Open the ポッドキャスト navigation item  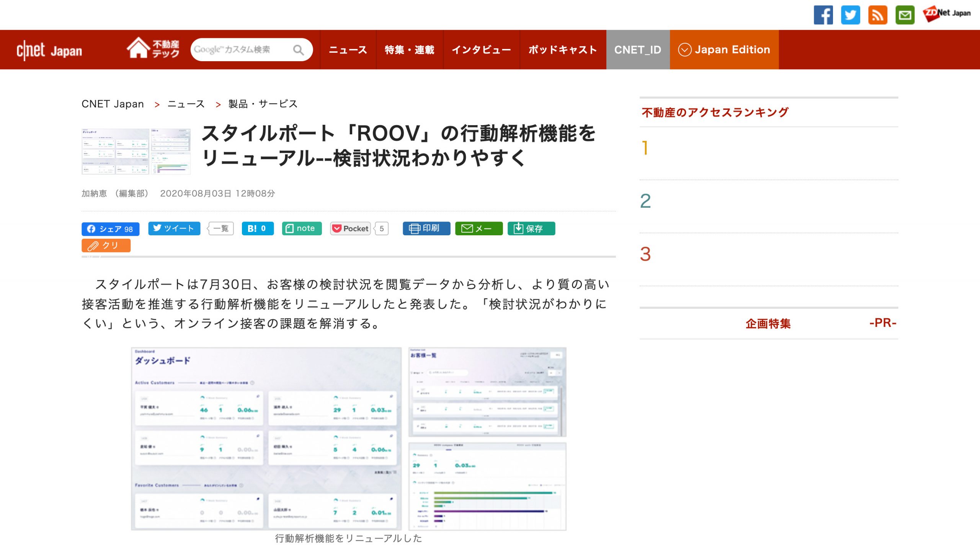(563, 50)
